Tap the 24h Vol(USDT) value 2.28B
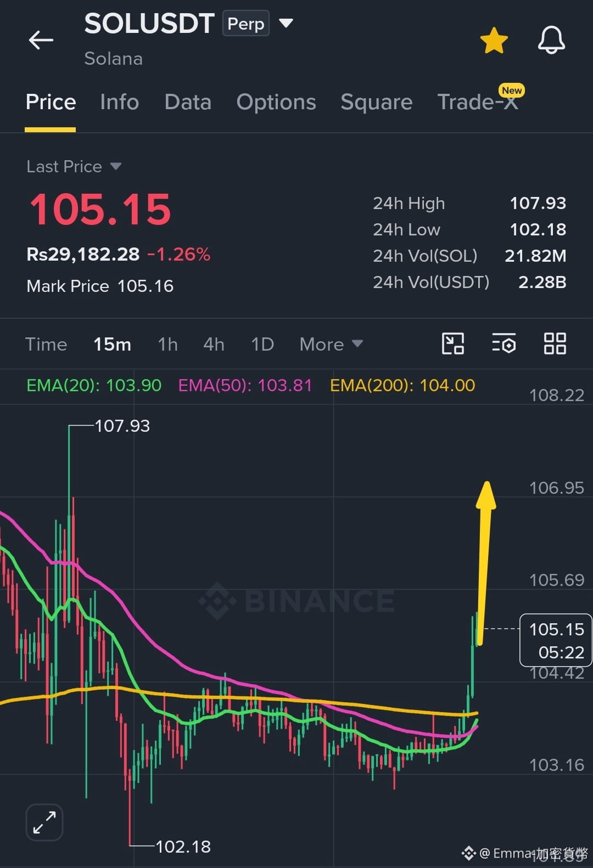 [542, 282]
